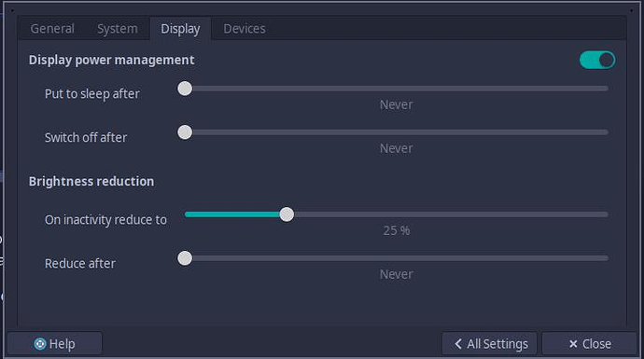
Task: Click the lifebuoy icon on Help button
Action: [x=40, y=344]
